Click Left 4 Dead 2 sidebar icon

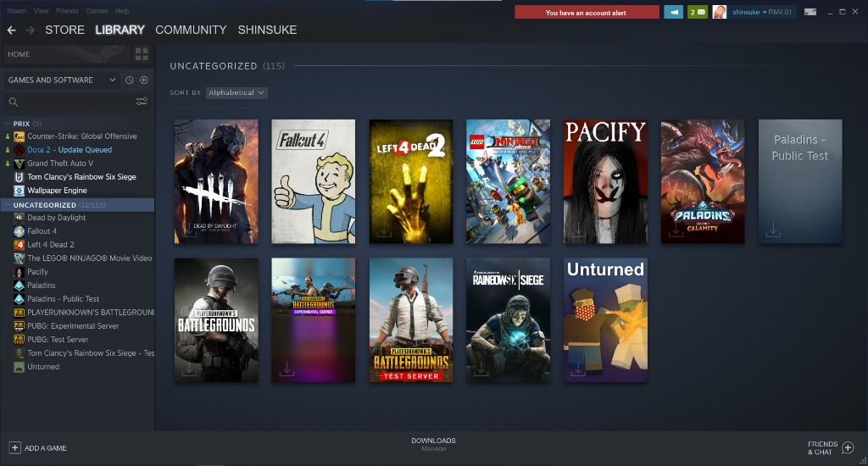(19, 245)
